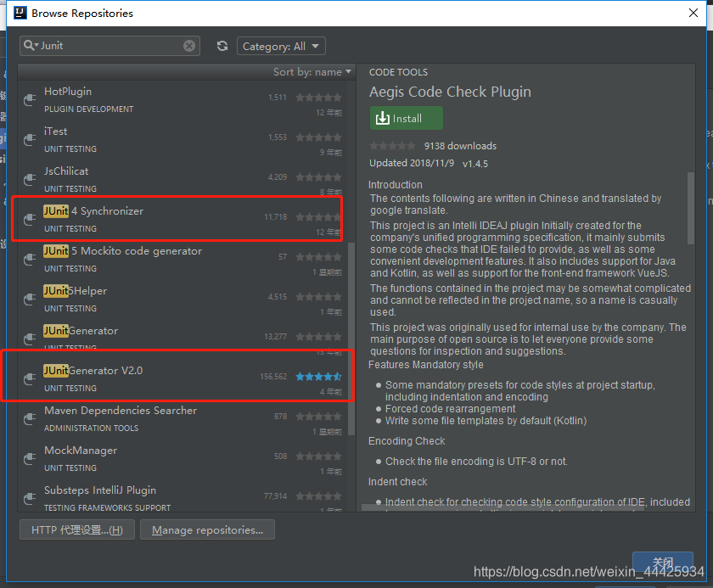Image resolution: width=713 pixels, height=588 pixels.
Task: Change the Sort by: name option
Action: (312, 72)
